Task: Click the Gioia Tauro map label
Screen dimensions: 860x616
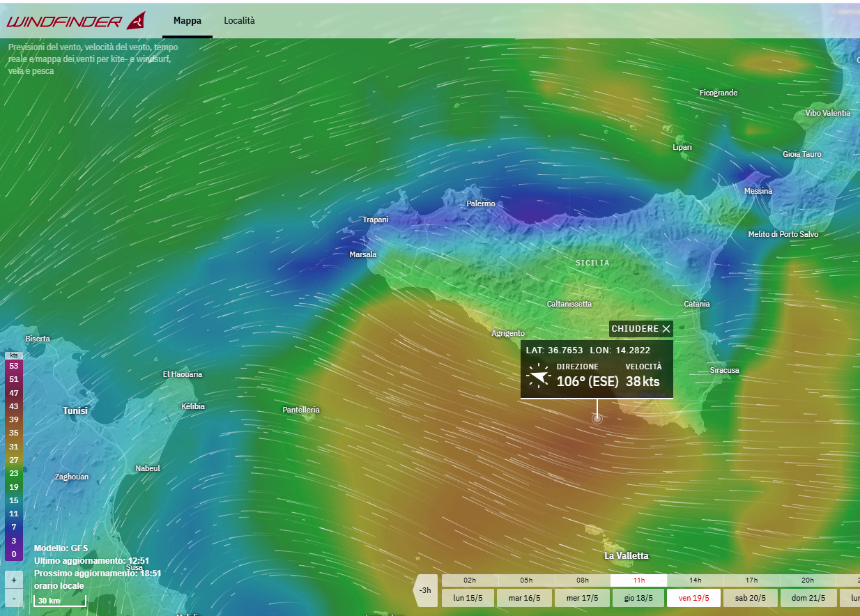Action: point(802,154)
